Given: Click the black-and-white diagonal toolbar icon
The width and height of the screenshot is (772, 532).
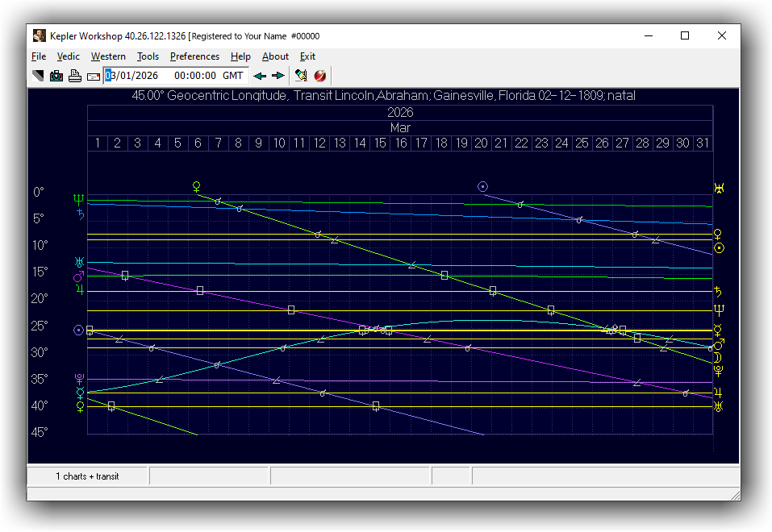Looking at the screenshot, I should (x=38, y=76).
